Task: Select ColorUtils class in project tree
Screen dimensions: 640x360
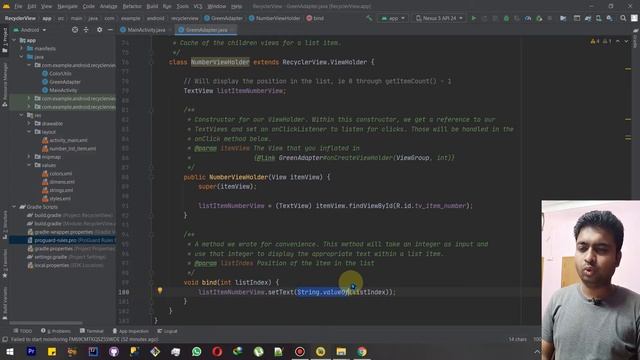Action: pyautogui.click(x=57, y=73)
